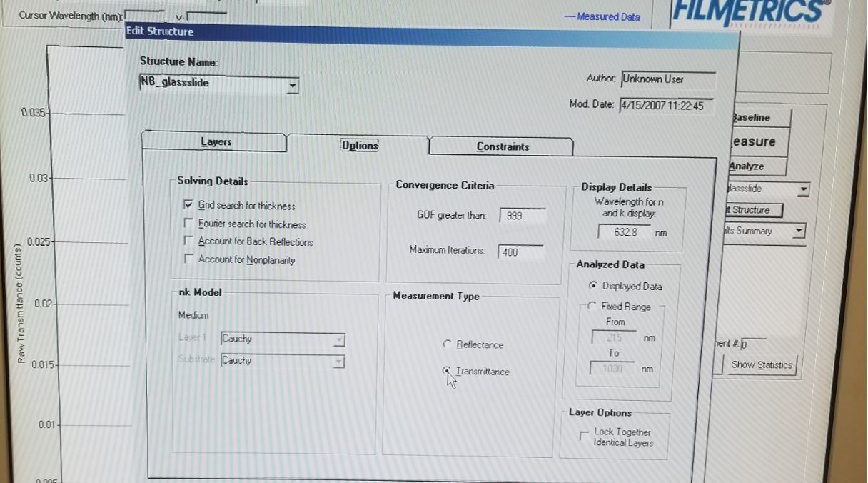Enable Lock Together Identical Layers
This screenshot has height=483, width=868.
pyautogui.click(x=585, y=435)
